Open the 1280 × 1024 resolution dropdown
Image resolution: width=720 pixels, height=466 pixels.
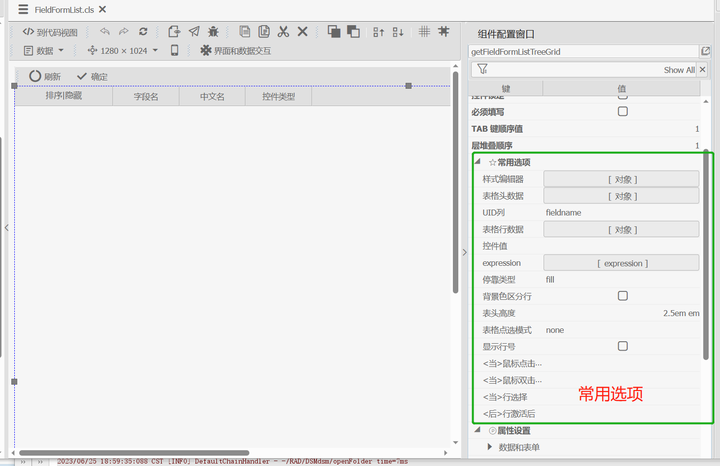123,51
